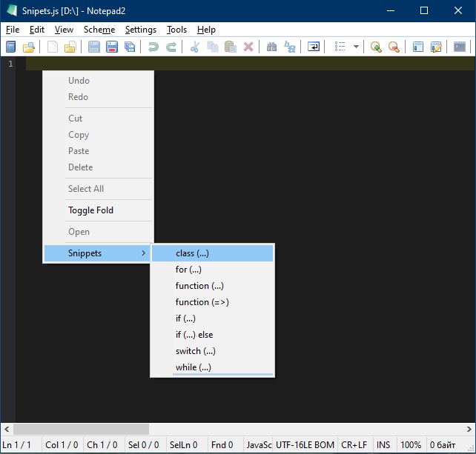
Task: Open the Tools menu
Action: click(176, 30)
